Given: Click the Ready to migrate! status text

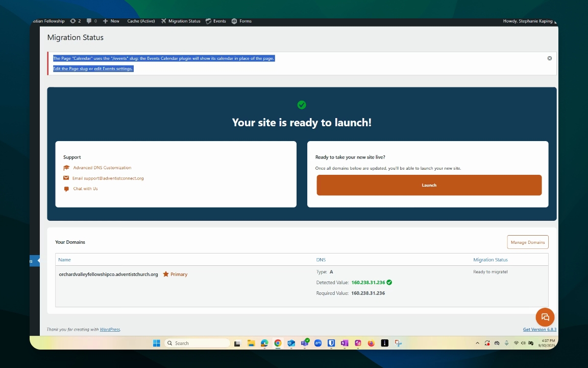Looking at the screenshot, I should (x=491, y=272).
